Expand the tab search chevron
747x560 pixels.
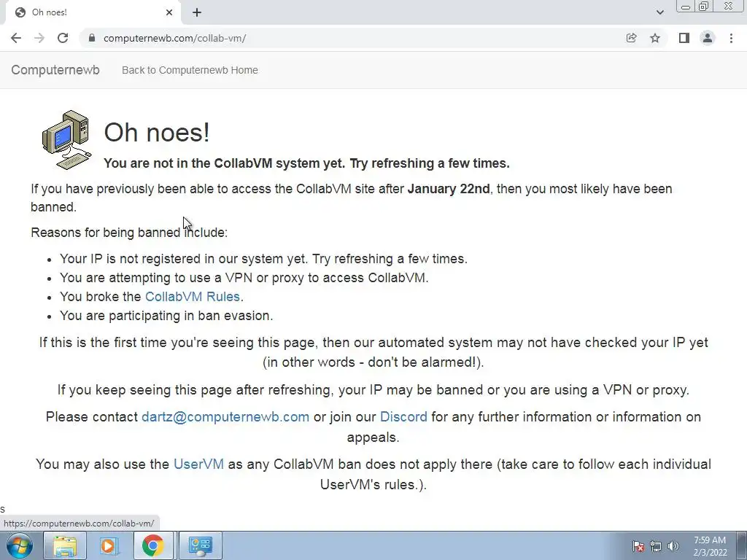(659, 12)
